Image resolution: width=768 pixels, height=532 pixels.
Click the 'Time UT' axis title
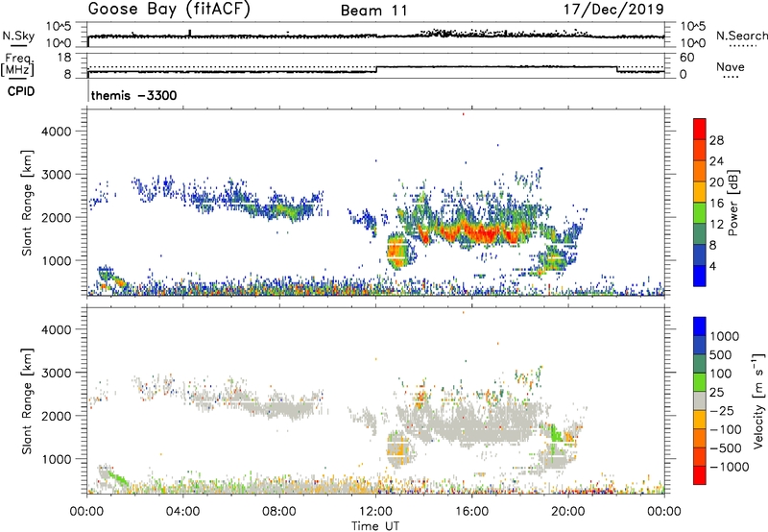375,526
